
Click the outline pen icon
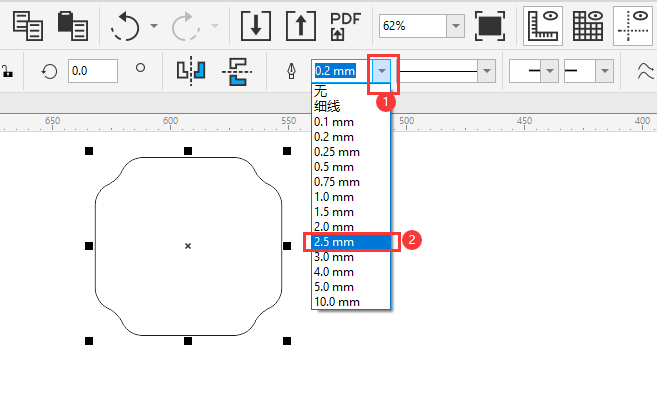point(292,71)
